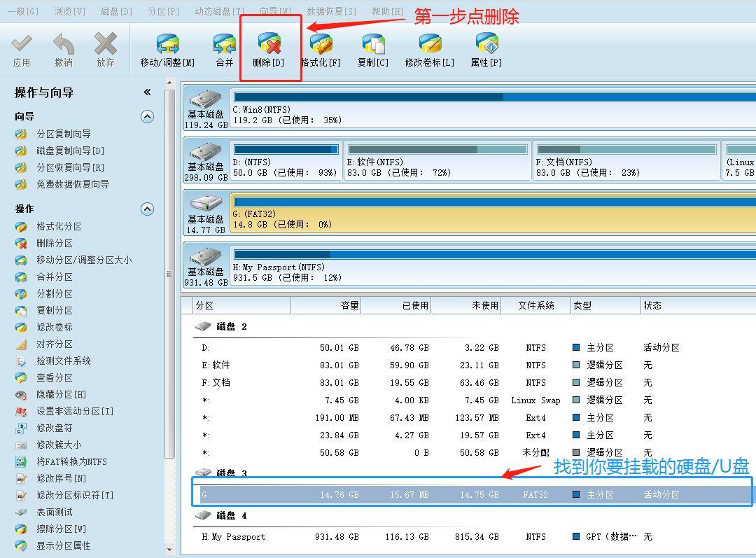This screenshot has height=558, width=756.
Task: Click the 撤销 (Undo) toolbar icon
Action: pos(64,44)
